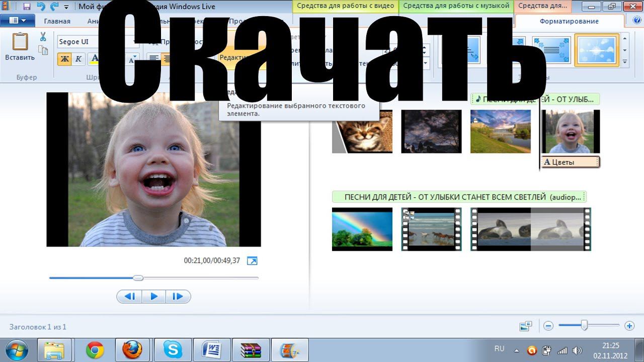This screenshot has width=644, height=362.
Task: Play the preview video
Action: 154,297
